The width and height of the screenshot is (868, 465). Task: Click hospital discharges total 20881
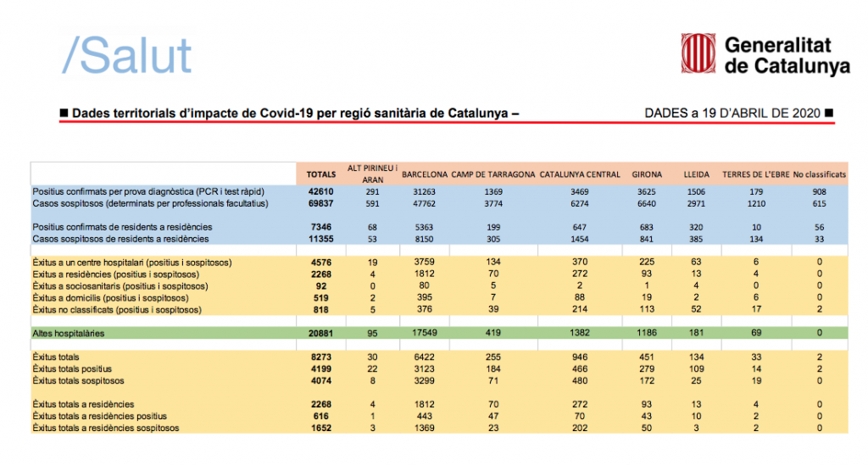point(321,334)
